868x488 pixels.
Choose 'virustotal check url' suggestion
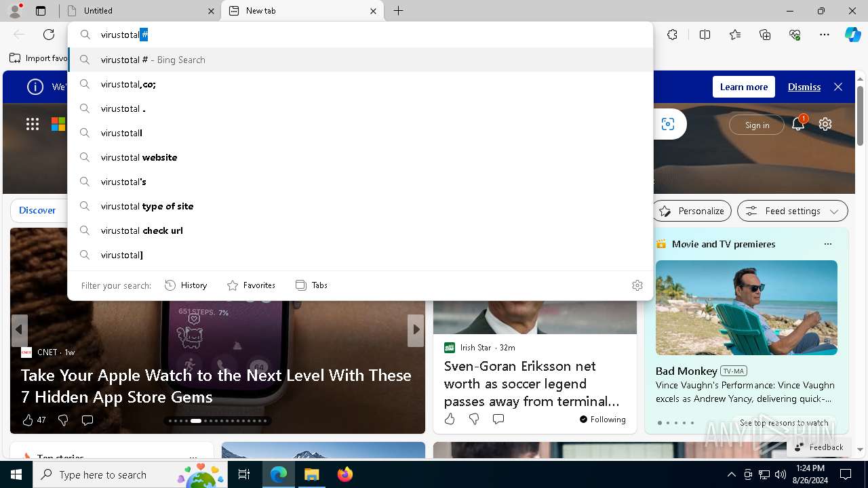point(361,230)
